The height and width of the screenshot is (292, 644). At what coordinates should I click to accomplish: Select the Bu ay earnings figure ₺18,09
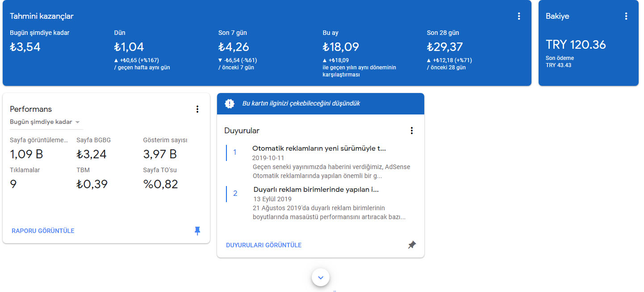pyautogui.click(x=340, y=47)
